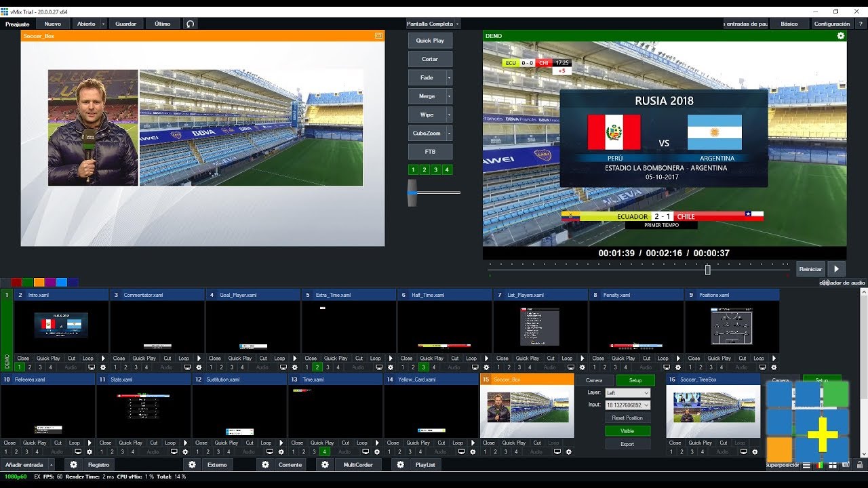The height and width of the screenshot is (488, 868).
Task: Open settings gear for Positions.xaml input
Action: click(774, 367)
